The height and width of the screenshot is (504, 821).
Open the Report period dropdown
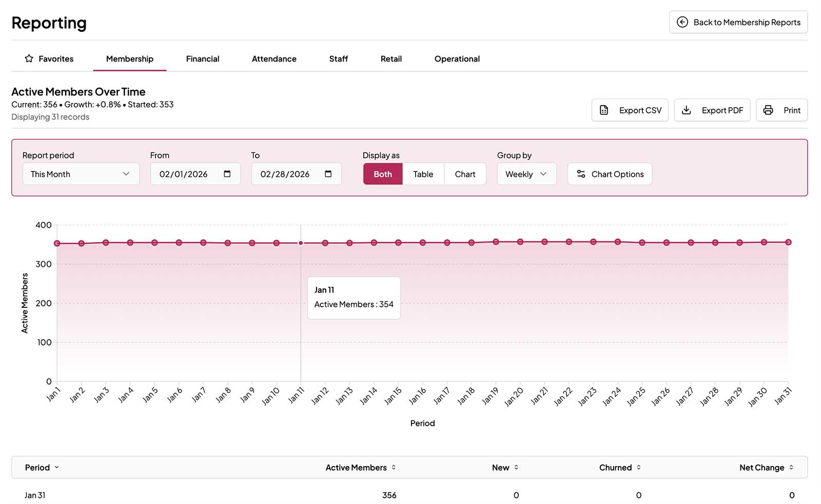(x=81, y=174)
